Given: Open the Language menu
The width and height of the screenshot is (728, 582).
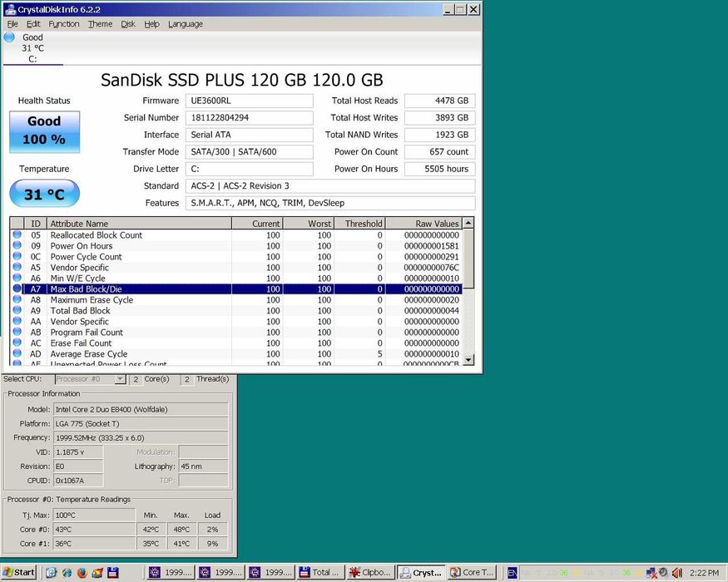Looking at the screenshot, I should pos(186,23).
